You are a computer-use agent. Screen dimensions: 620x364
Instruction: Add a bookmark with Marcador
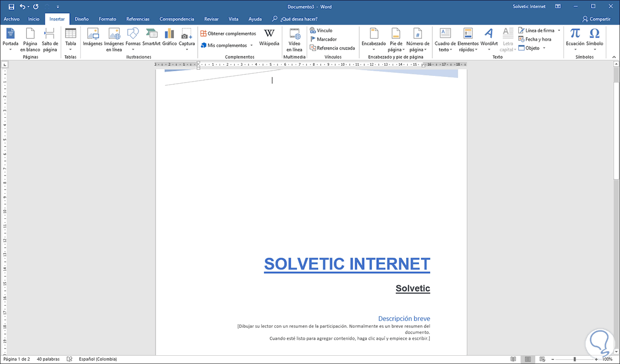click(x=323, y=39)
